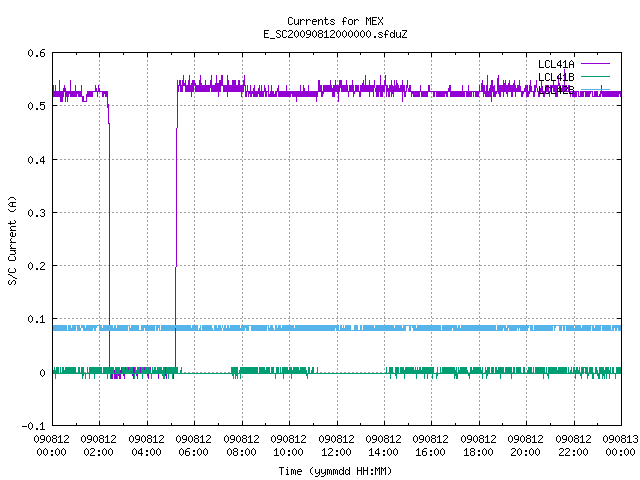Viewport: 640px width, 480px height.
Task: Click the purple LCL41A rising edge before 06:00
Action: point(176,229)
